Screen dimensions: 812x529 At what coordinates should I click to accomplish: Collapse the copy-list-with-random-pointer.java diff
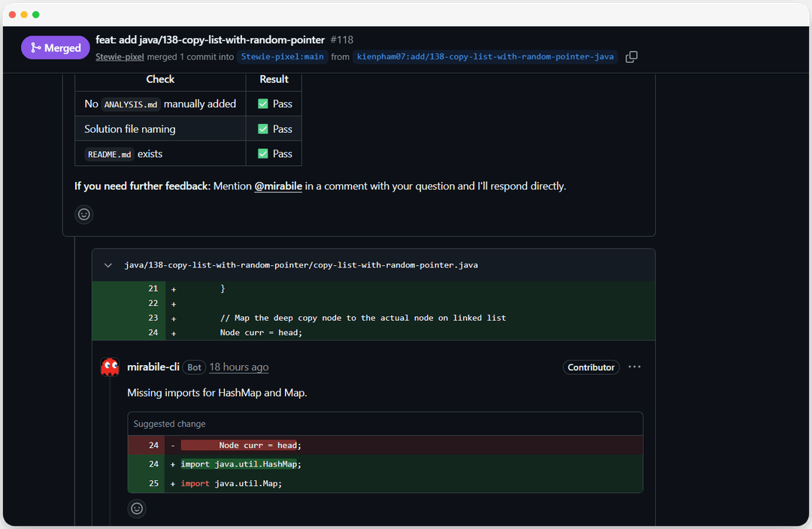108,265
